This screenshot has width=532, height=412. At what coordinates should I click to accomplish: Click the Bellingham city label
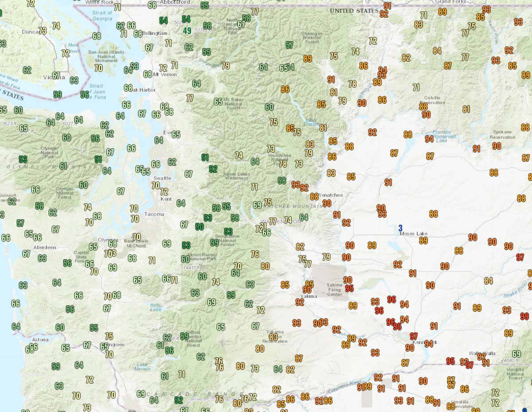tap(155, 33)
